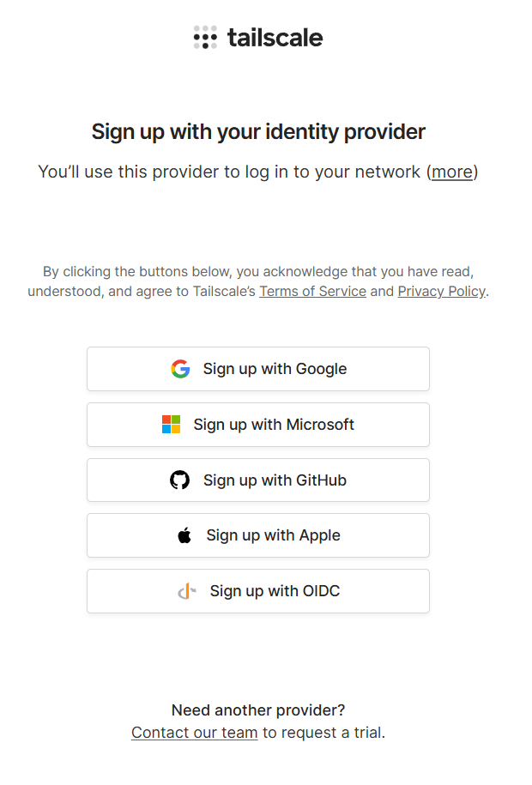Click the 'Sign up with your identity provider' heading
This screenshot has width=532, height=785.
[x=258, y=131]
